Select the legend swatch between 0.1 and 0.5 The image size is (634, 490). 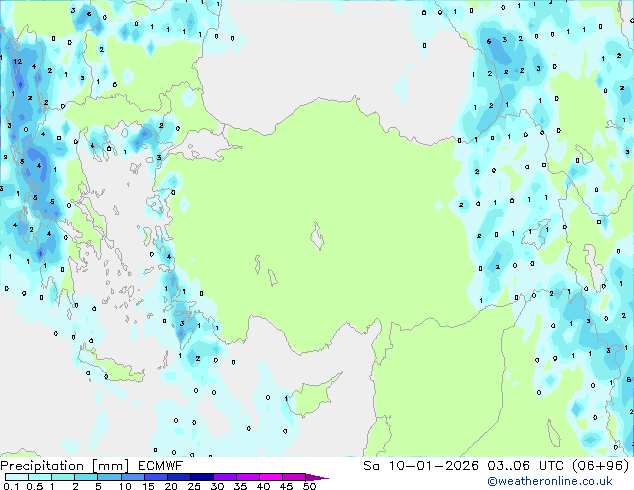click(17, 477)
